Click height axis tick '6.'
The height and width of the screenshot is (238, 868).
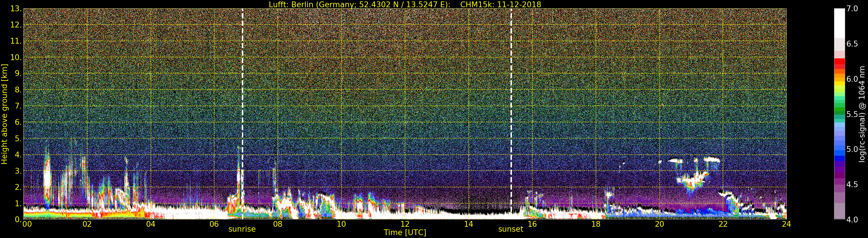[x=18, y=122]
